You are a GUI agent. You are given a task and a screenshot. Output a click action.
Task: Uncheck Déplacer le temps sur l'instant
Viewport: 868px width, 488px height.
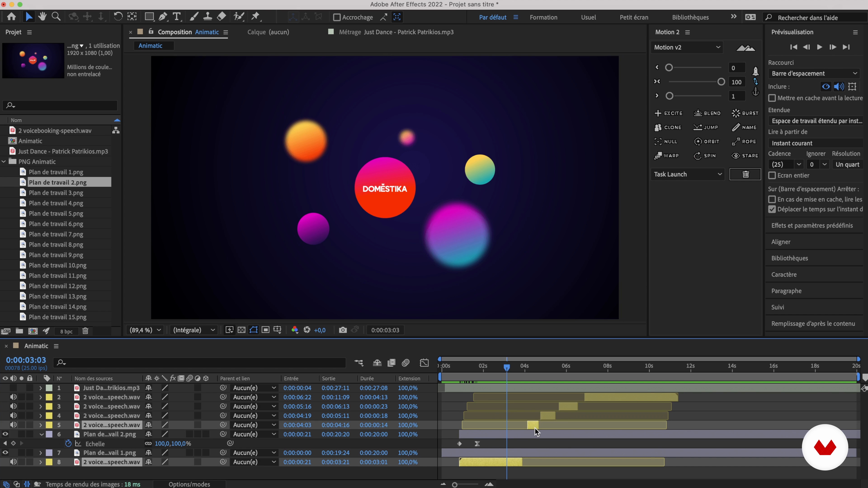coord(772,209)
